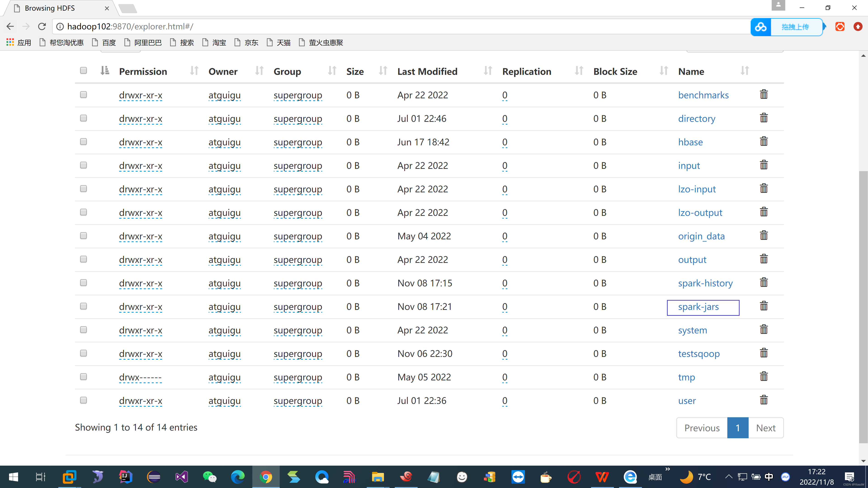Open WeChat from the taskbar
868x488 pixels.
click(x=210, y=477)
